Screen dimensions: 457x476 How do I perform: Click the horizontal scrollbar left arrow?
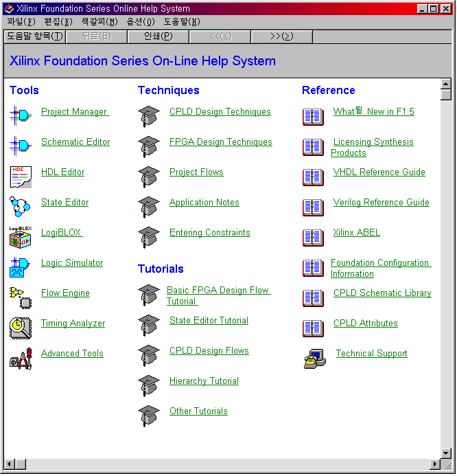pos(10,464)
